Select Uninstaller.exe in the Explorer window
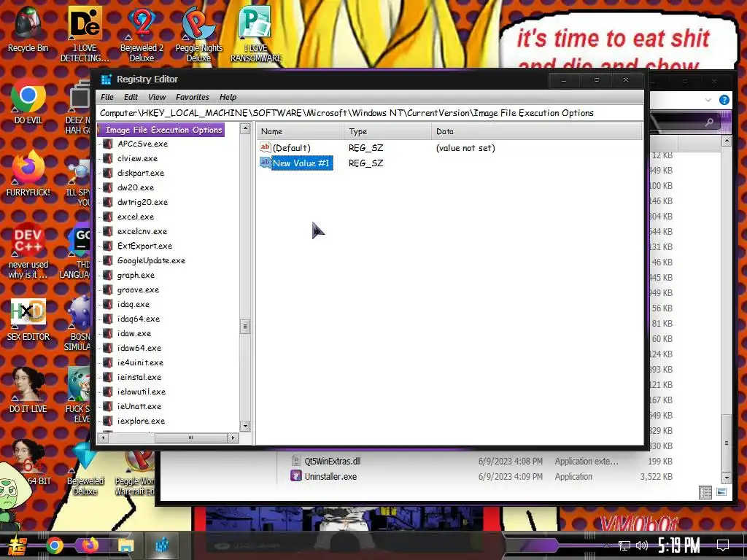 pos(330,477)
